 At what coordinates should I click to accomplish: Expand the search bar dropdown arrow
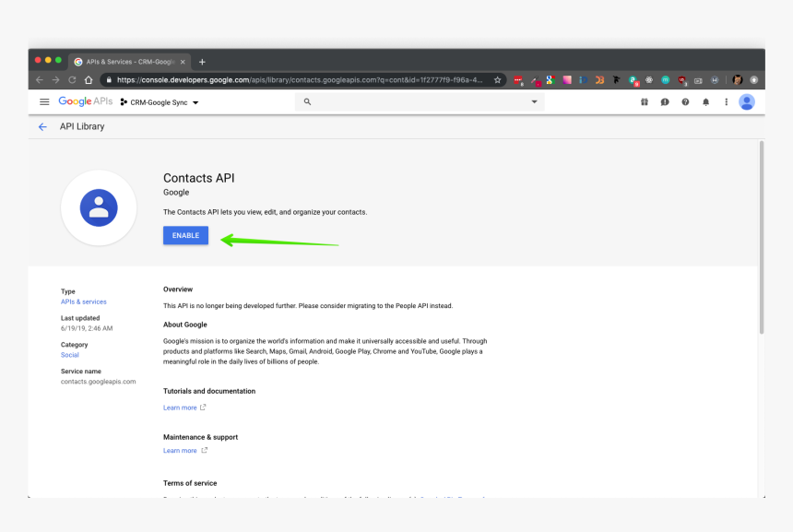coord(534,101)
